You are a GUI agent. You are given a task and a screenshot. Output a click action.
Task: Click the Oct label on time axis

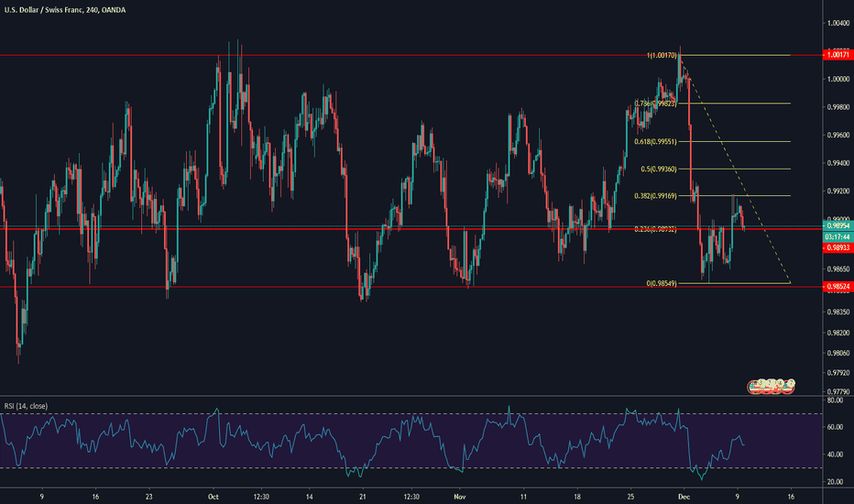click(x=213, y=497)
